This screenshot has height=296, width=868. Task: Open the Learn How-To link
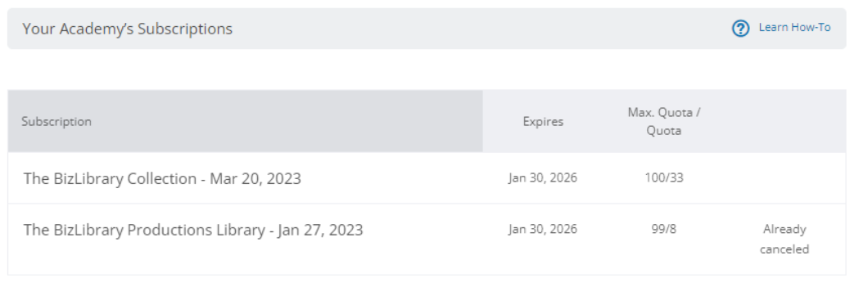794,27
